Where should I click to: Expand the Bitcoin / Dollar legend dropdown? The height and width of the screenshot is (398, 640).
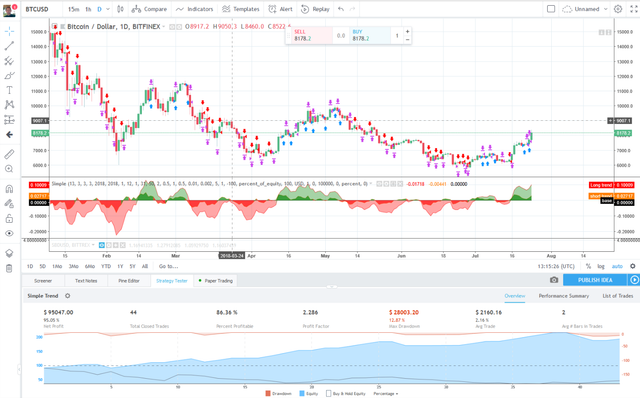click(x=164, y=27)
